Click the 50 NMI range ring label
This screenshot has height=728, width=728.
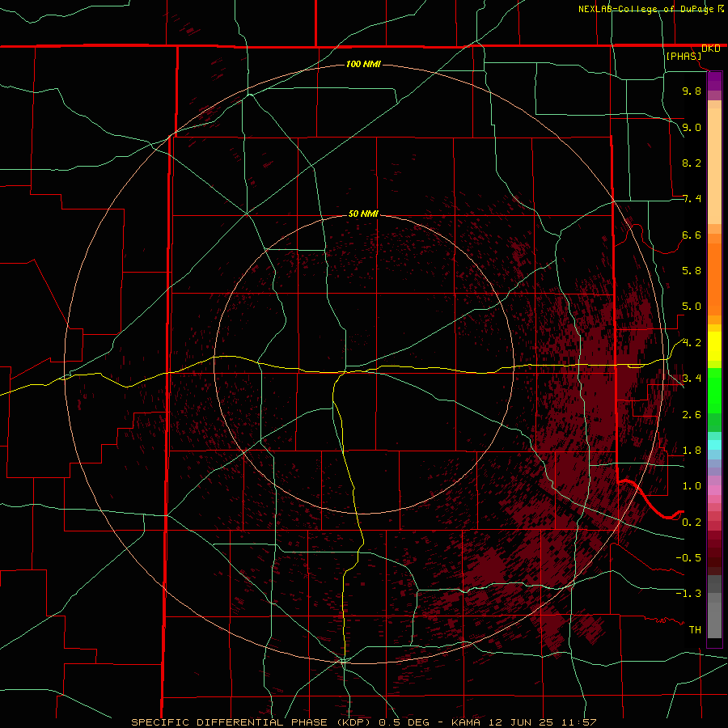(x=363, y=214)
